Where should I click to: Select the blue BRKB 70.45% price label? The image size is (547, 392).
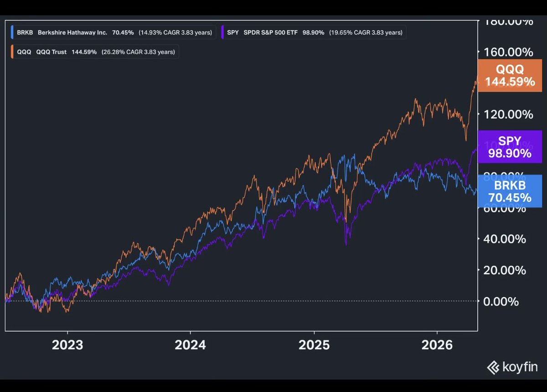[510, 191]
